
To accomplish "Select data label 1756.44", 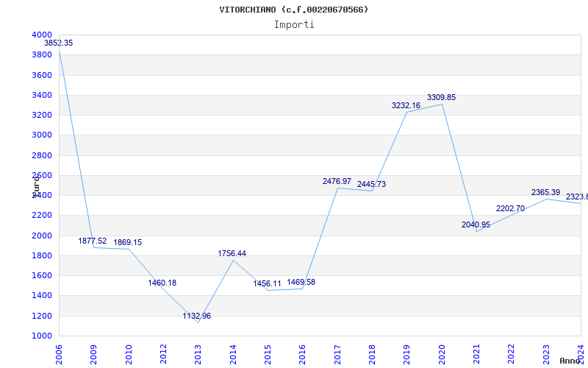I will click(x=232, y=253).
